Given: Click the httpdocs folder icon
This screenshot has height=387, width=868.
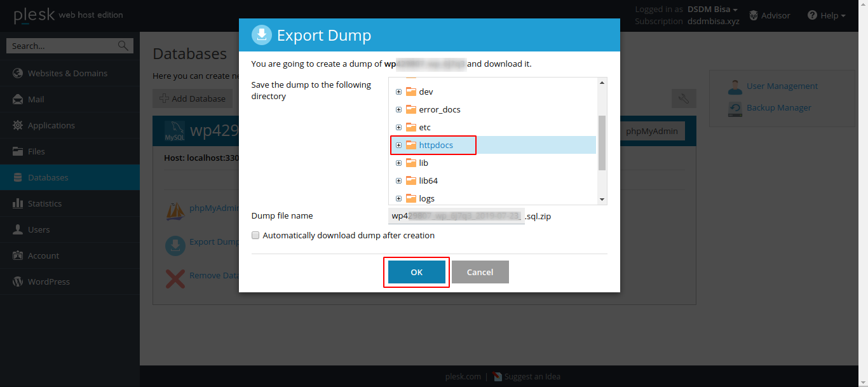Looking at the screenshot, I should [411, 145].
